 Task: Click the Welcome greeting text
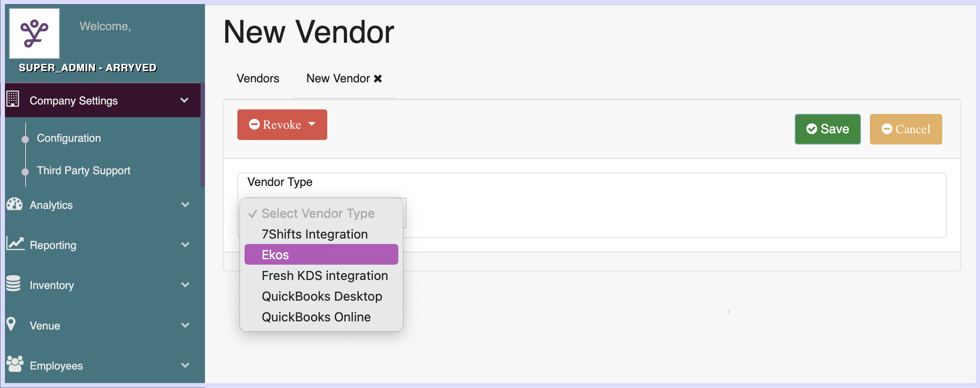(105, 26)
